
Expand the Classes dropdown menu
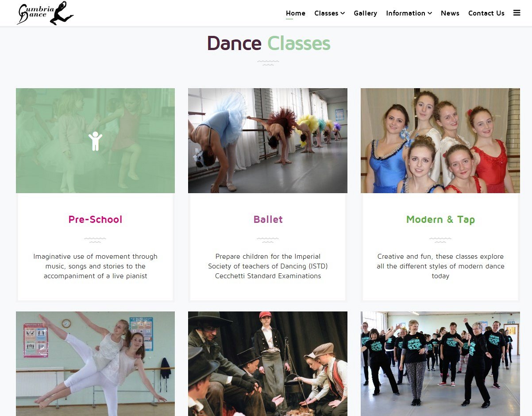(329, 13)
